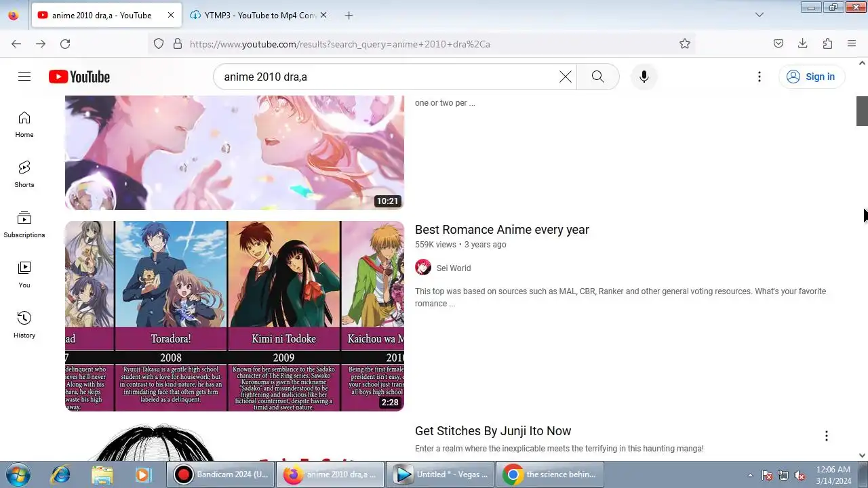Open History in the sidebar
Image resolution: width=868 pixels, height=488 pixels.
pos(24,325)
